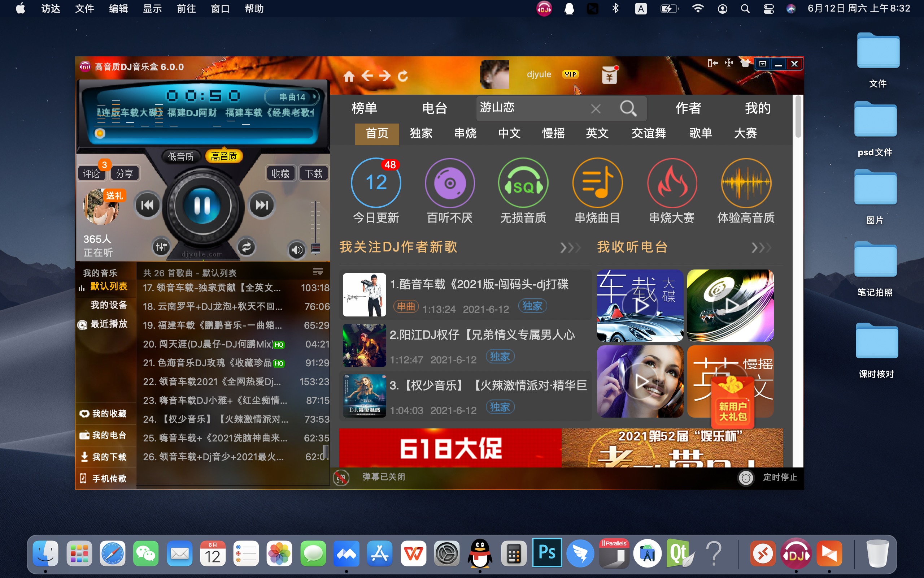Open the 我的 tab
This screenshot has height=578, width=924.
[x=758, y=108]
